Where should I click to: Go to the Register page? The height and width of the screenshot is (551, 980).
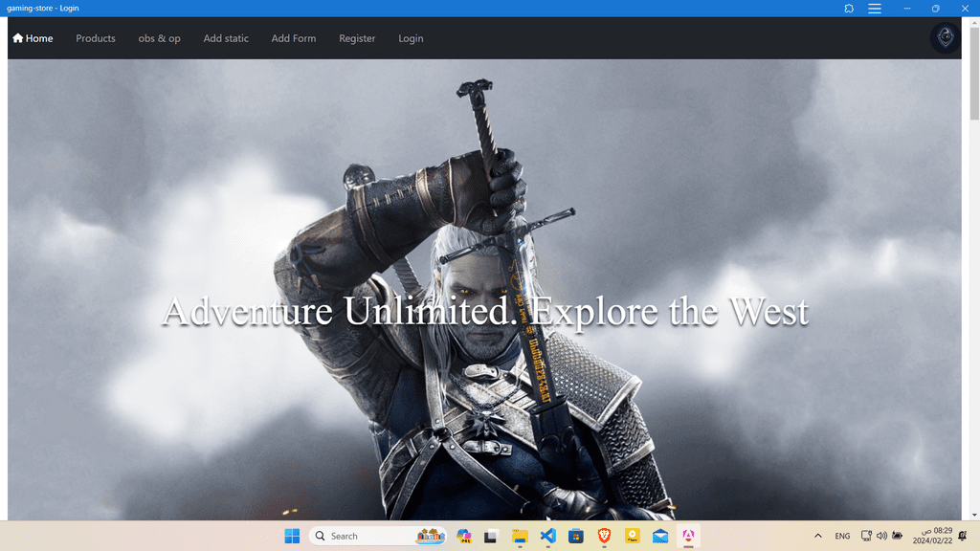(357, 38)
